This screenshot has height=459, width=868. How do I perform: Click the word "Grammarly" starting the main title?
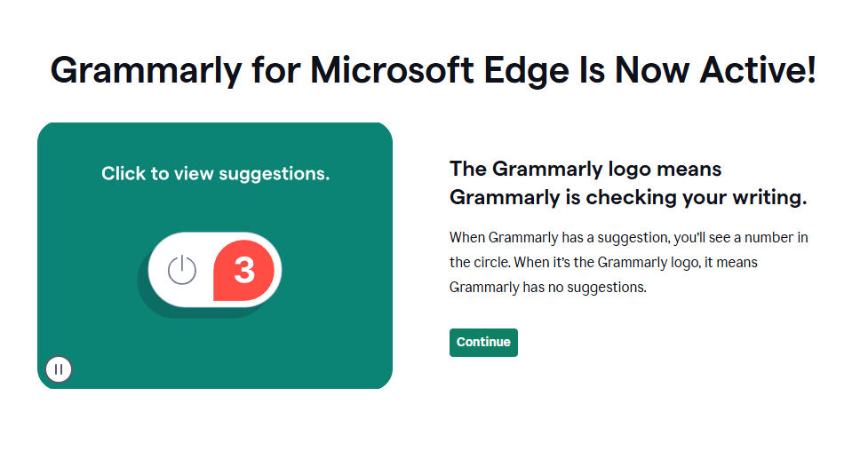click(146, 69)
